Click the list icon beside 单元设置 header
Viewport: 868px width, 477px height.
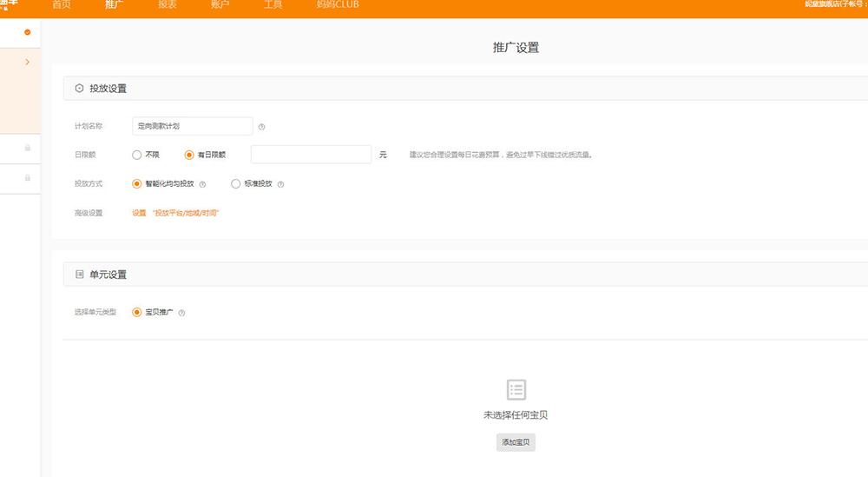coord(79,275)
